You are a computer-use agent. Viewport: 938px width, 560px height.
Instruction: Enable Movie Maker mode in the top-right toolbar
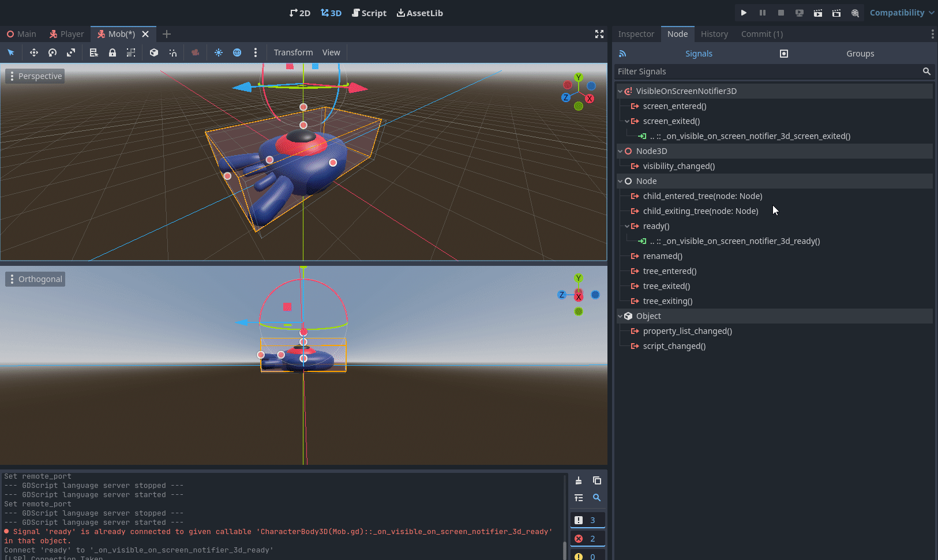[x=855, y=13]
